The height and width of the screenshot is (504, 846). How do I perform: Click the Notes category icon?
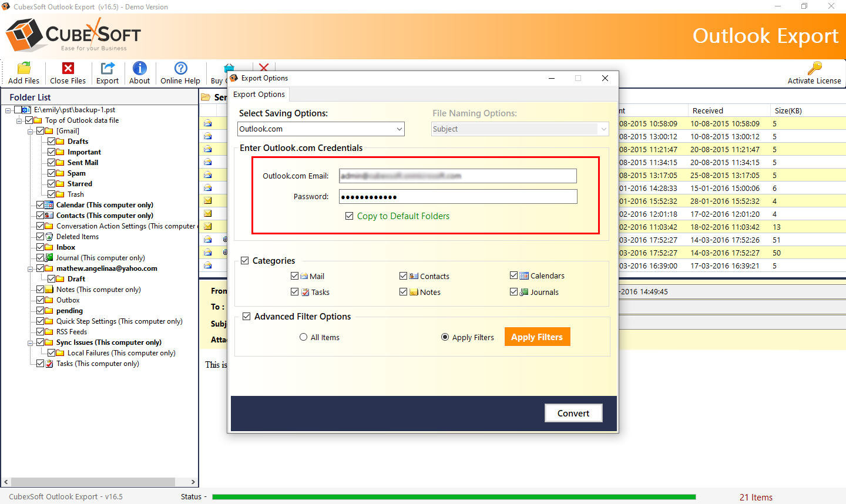pos(414,292)
